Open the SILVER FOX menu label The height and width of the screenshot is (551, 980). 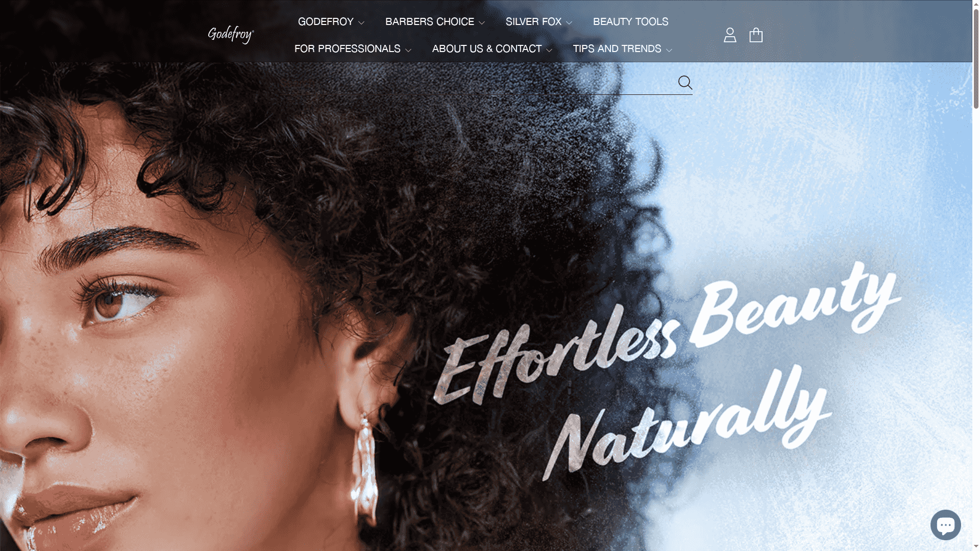(x=533, y=22)
